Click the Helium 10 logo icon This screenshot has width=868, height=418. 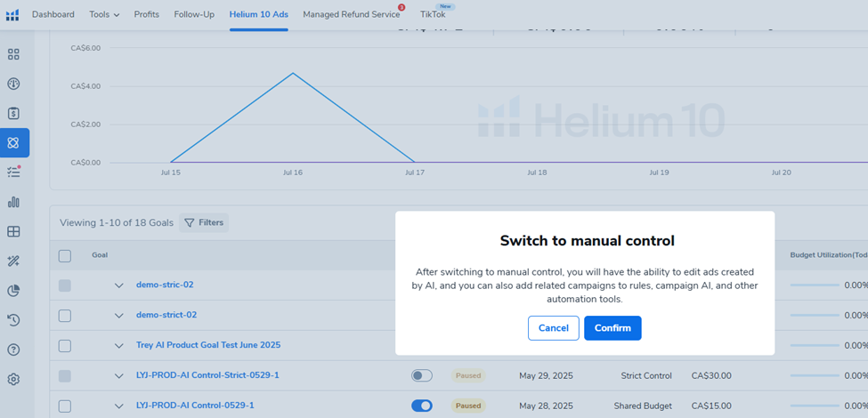pyautogui.click(x=12, y=14)
